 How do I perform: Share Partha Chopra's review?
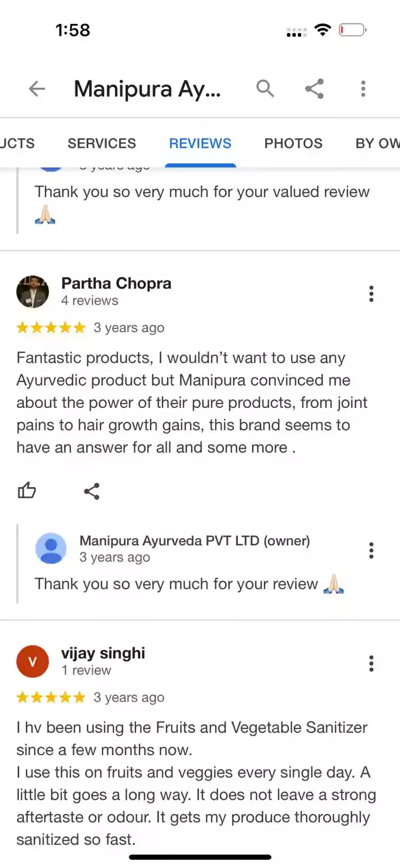pyautogui.click(x=92, y=492)
